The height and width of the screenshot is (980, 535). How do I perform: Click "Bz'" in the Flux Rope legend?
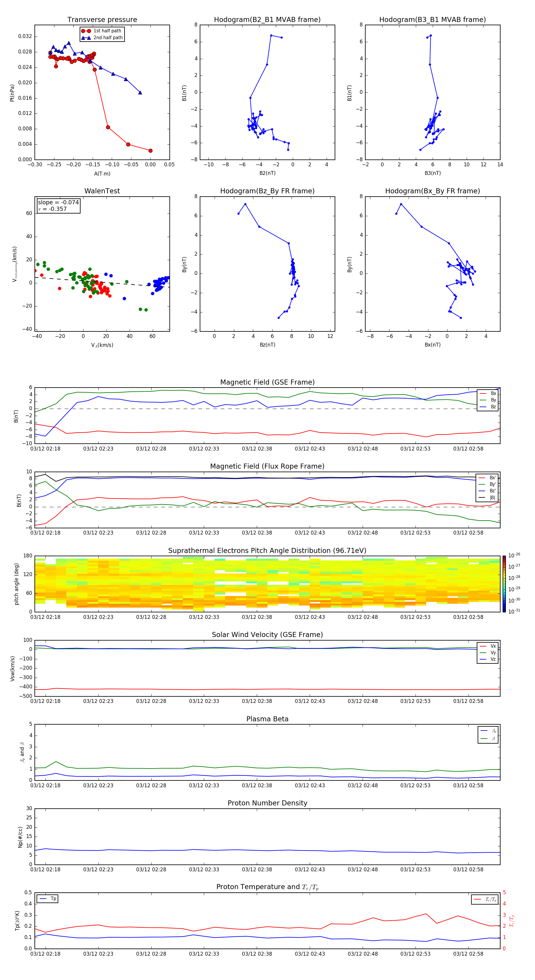coord(488,491)
